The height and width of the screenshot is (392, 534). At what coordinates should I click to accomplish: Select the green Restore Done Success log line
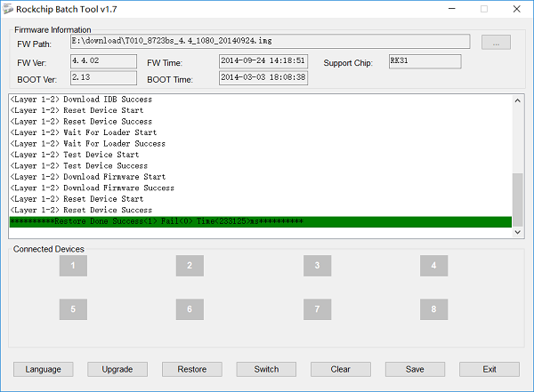261,221
